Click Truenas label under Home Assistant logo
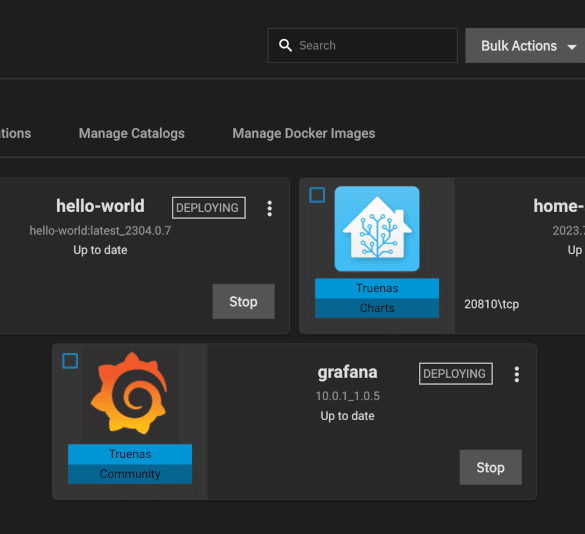Screen dimensions: 585x534 [377, 288]
